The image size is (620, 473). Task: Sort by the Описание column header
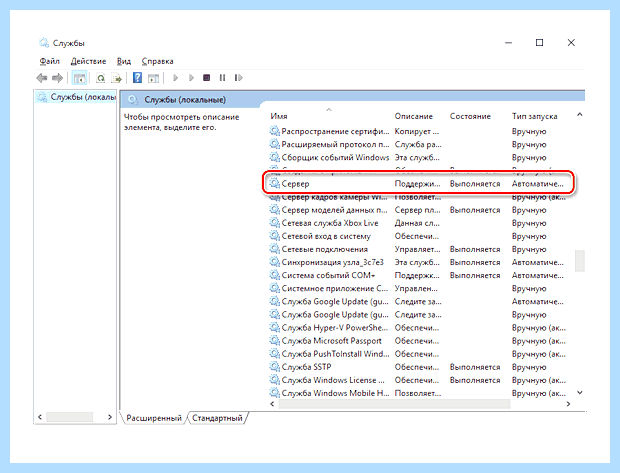(x=414, y=116)
